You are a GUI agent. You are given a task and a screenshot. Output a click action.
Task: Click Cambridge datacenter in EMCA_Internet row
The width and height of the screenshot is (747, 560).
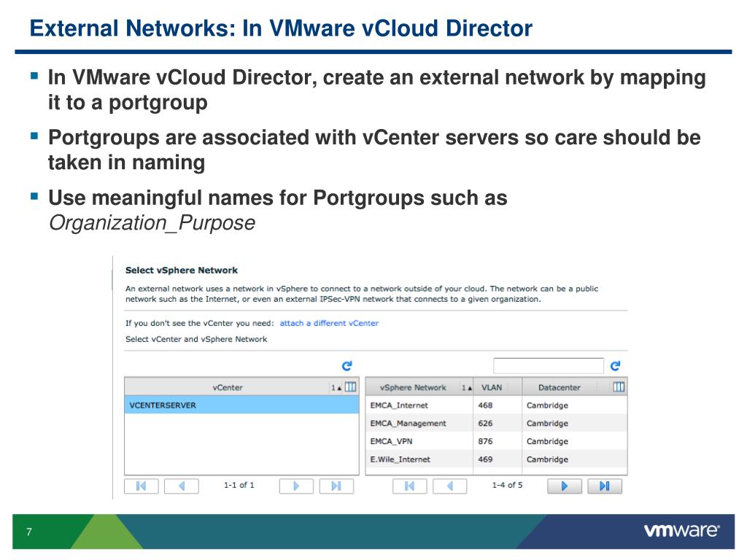pos(547,405)
